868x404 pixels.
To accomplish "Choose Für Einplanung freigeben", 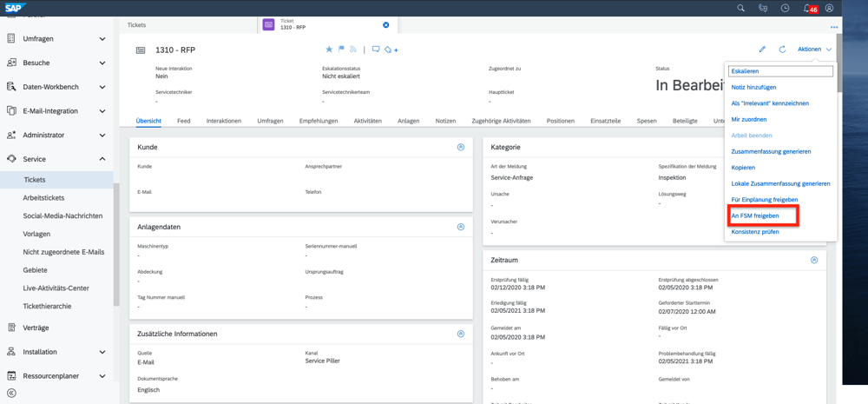I will (x=765, y=199).
